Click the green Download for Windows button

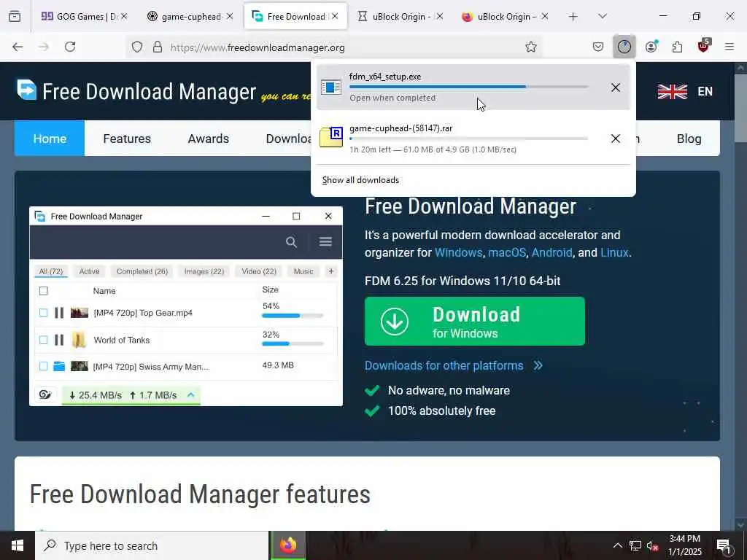tap(474, 321)
